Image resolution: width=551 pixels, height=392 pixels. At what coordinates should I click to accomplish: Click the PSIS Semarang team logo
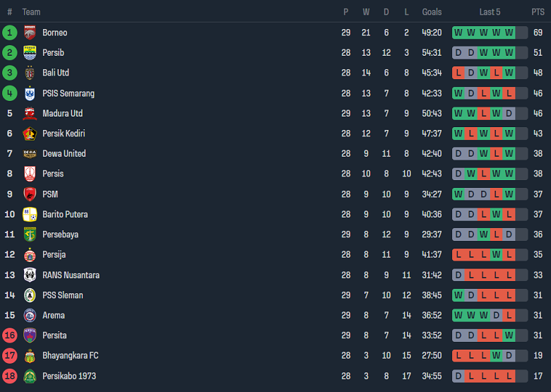click(30, 93)
